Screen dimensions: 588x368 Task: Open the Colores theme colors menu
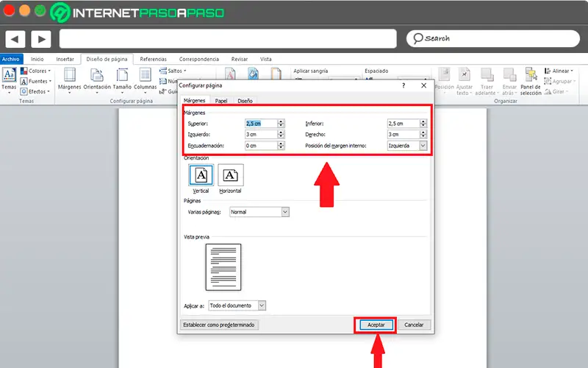coord(35,71)
